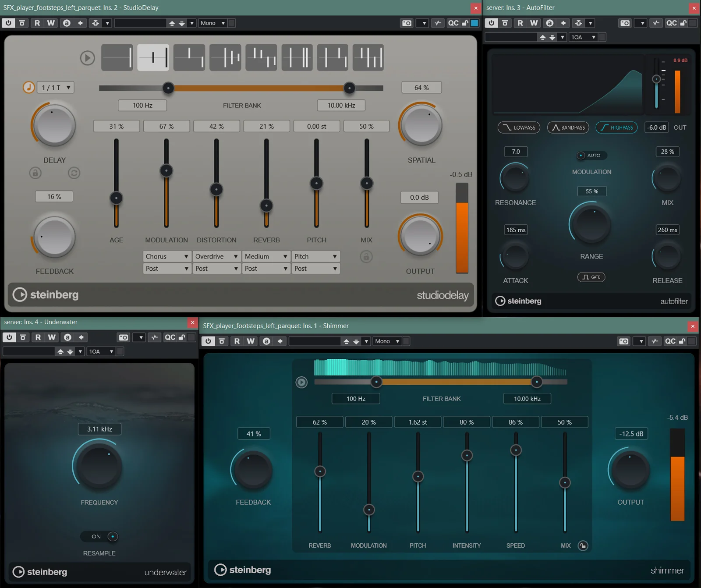This screenshot has width=701, height=588.
Task: Click Underwater Write automation W button
Action: [52, 337]
